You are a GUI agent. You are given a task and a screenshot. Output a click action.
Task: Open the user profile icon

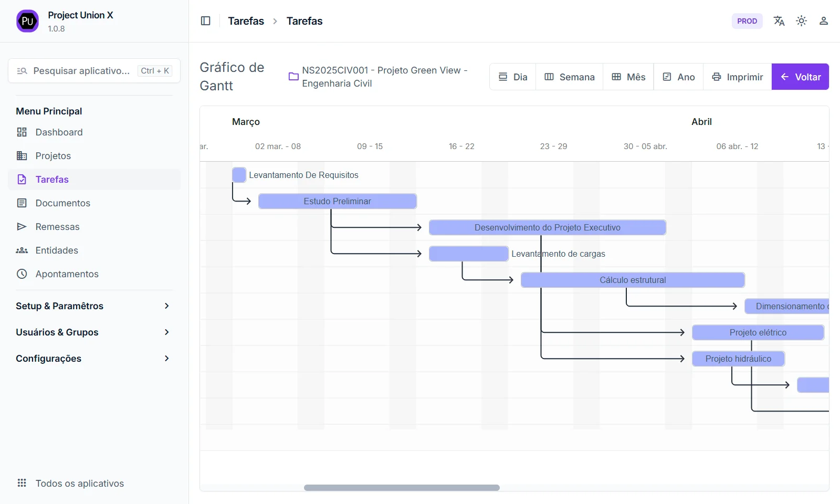[823, 21]
